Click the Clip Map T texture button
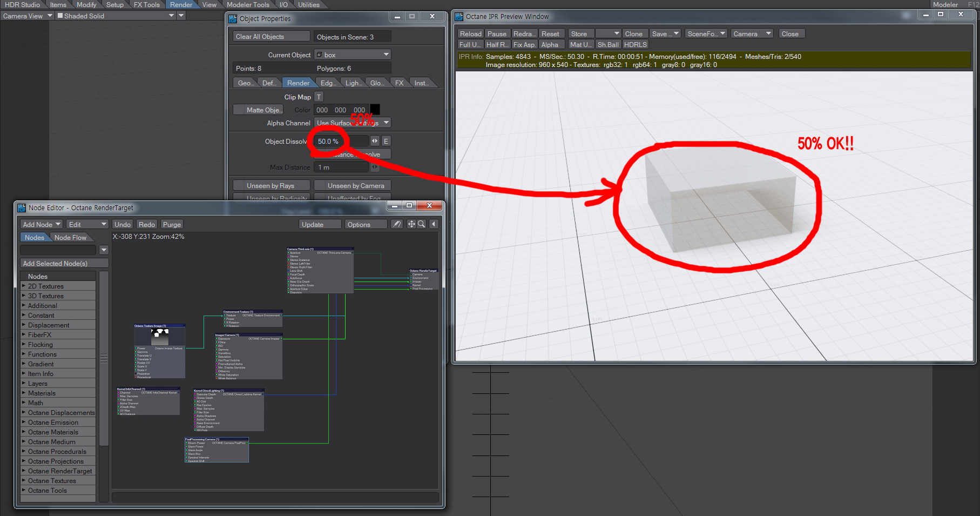The image size is (980, 516). pos(319,97)
